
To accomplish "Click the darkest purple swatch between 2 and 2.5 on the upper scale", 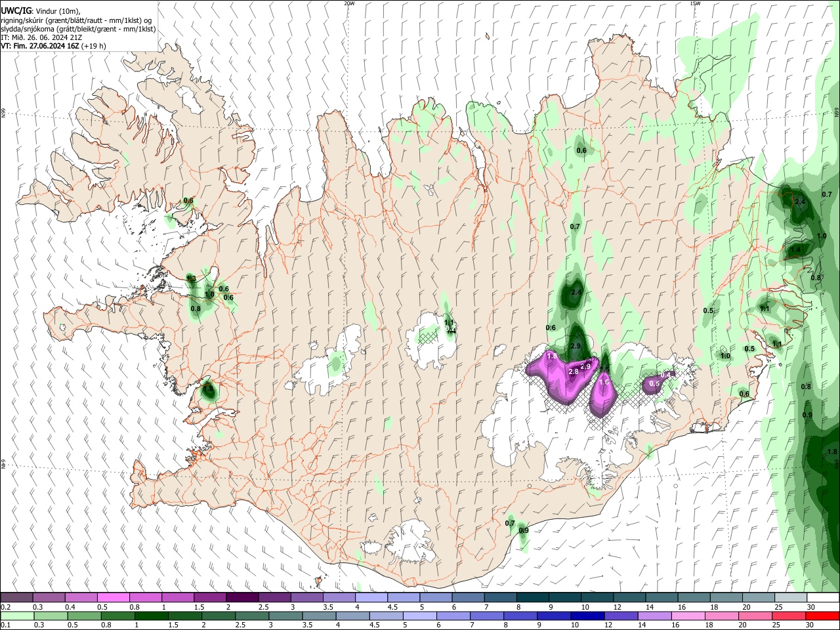I will point(242,598).
